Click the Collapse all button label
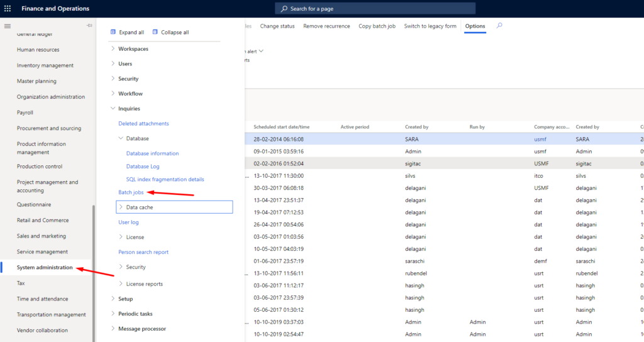 [175, 33]
